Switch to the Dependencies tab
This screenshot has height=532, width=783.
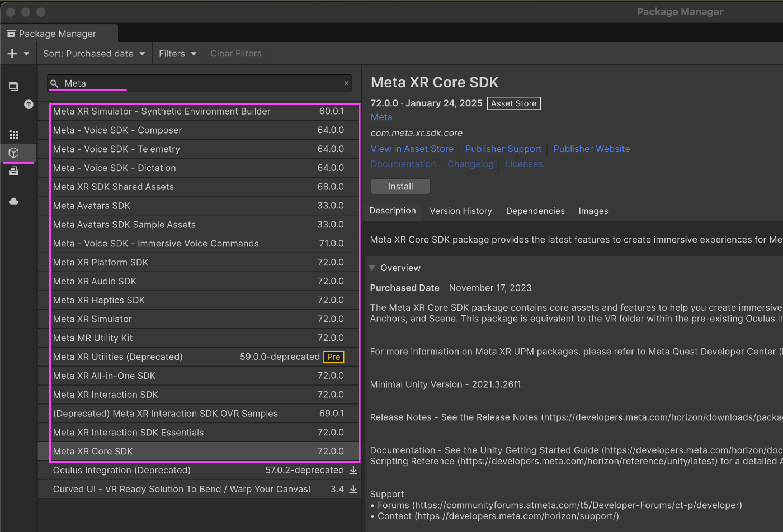click(x=535, y=211)
